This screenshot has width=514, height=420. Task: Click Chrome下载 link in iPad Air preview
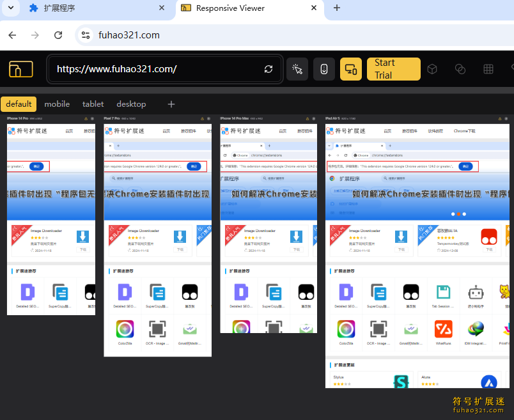click(465, 131)
